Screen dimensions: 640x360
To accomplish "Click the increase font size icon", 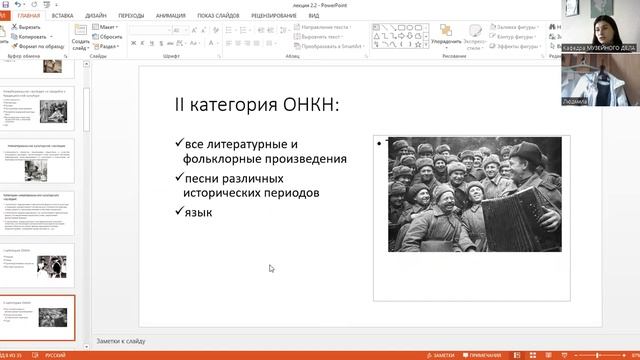I will (x=194, y=30).
